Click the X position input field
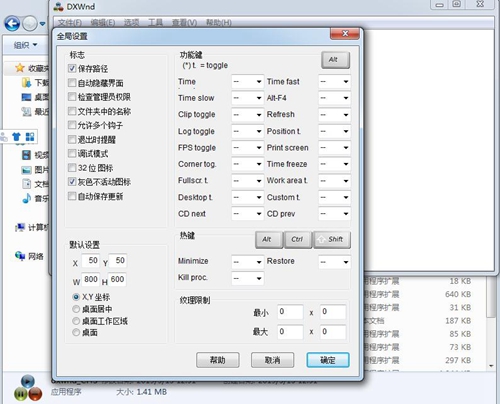 tap(90, 261)
